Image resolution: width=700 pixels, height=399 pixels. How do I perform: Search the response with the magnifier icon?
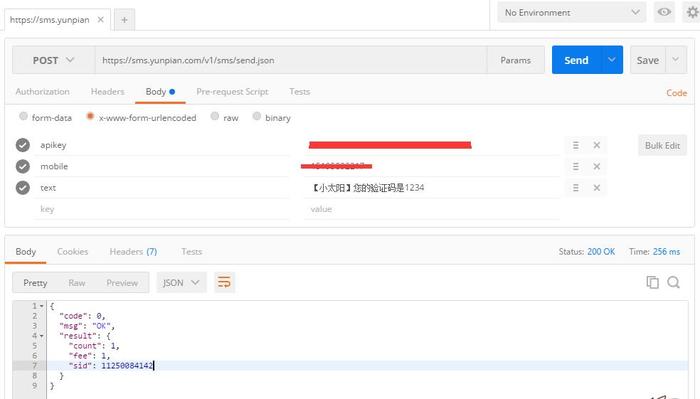pos(674,282)
